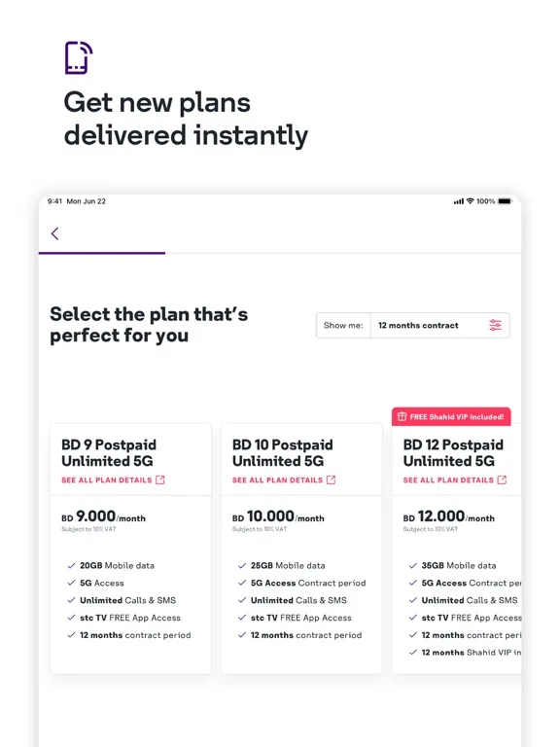
Task: Click external link icon on BD 9 plan
Action: (160, 480)
